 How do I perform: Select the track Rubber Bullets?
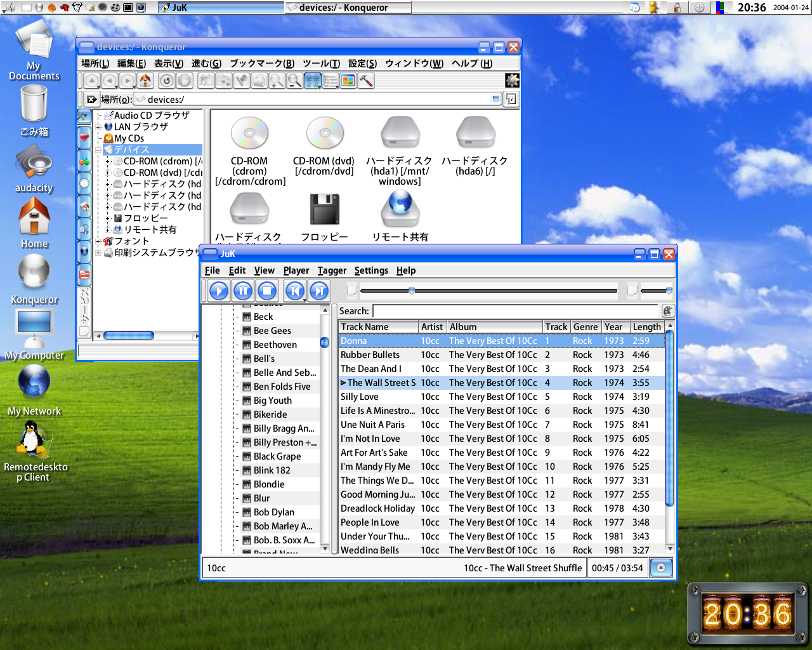point(370,355)
